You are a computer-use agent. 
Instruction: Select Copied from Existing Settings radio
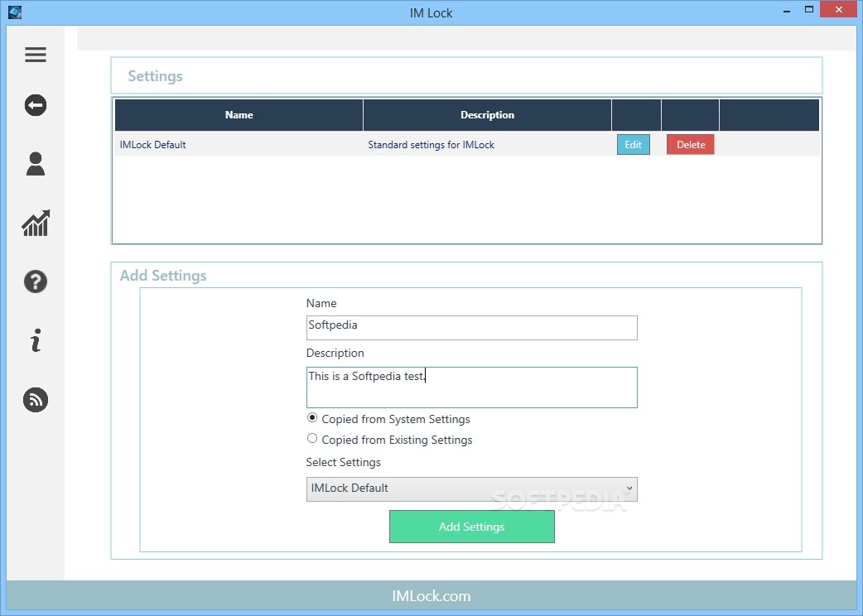312,438
